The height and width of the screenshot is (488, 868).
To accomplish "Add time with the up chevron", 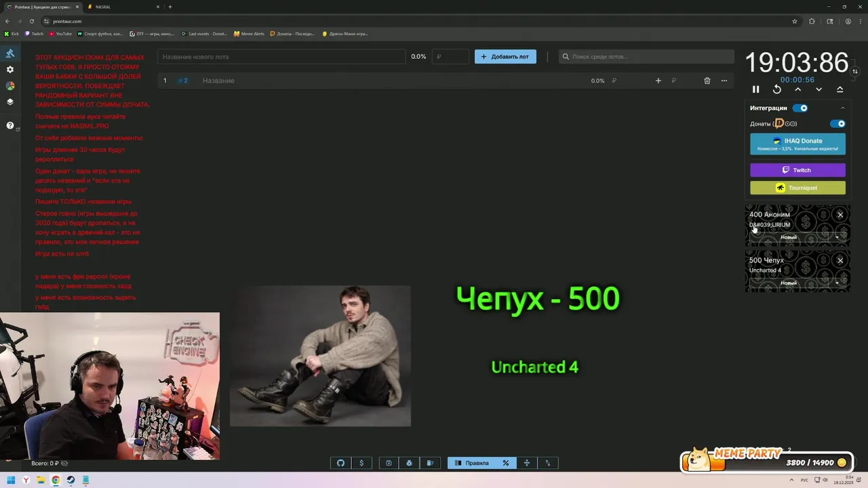I will point(797,89).
